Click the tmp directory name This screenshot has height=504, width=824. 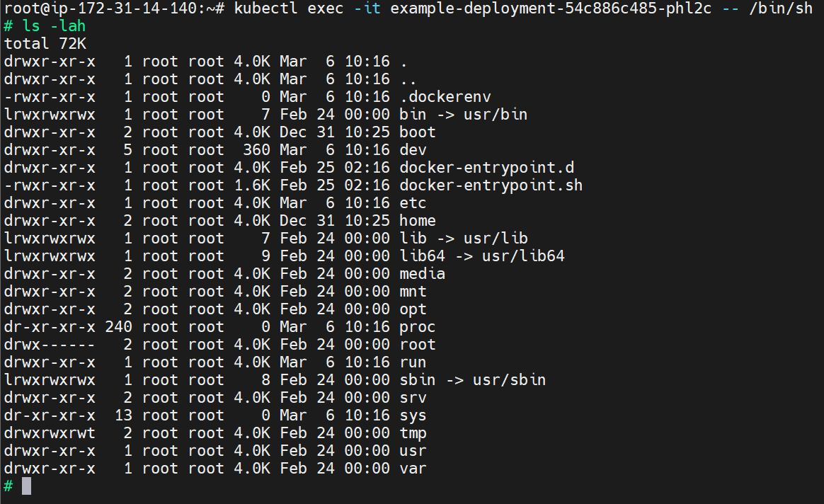coord(413,433)
